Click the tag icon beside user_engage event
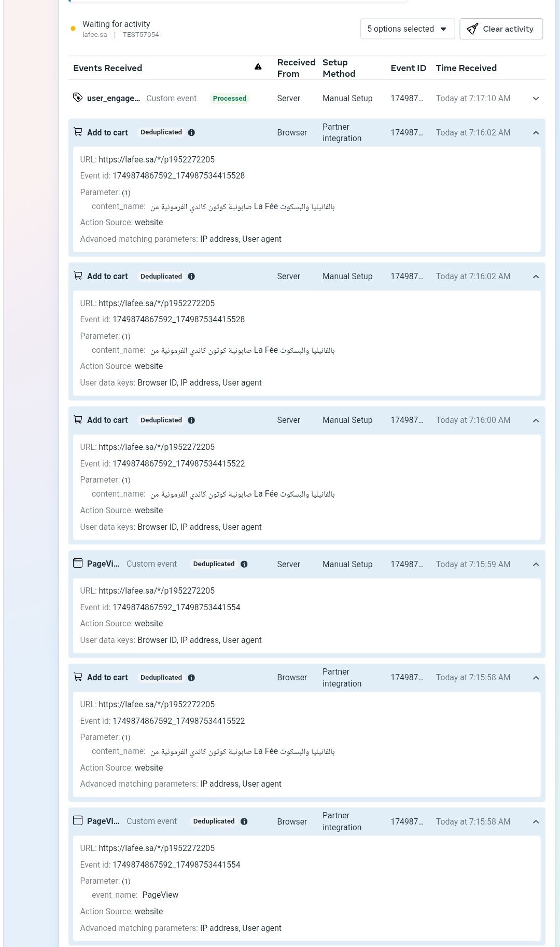This screenshot has width=560, height=947. pyautogui.click(x=78, y=98)
